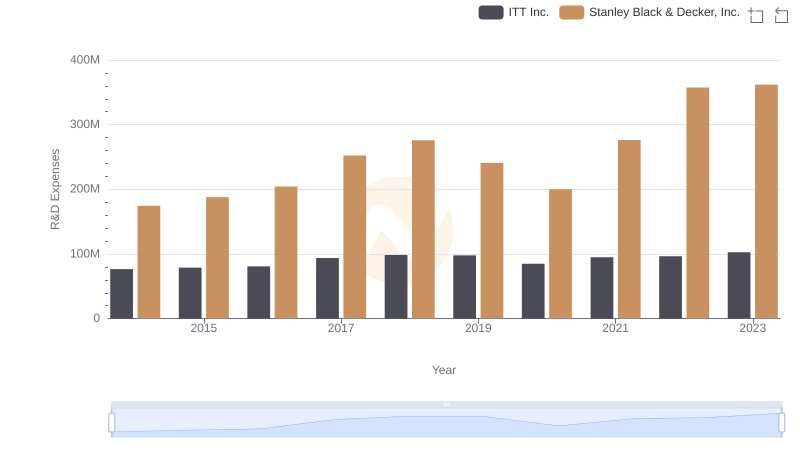Click the 2018 ITT Inc. bar
The width and height of the screenshot is (800, 461).
tap(396, 287)
